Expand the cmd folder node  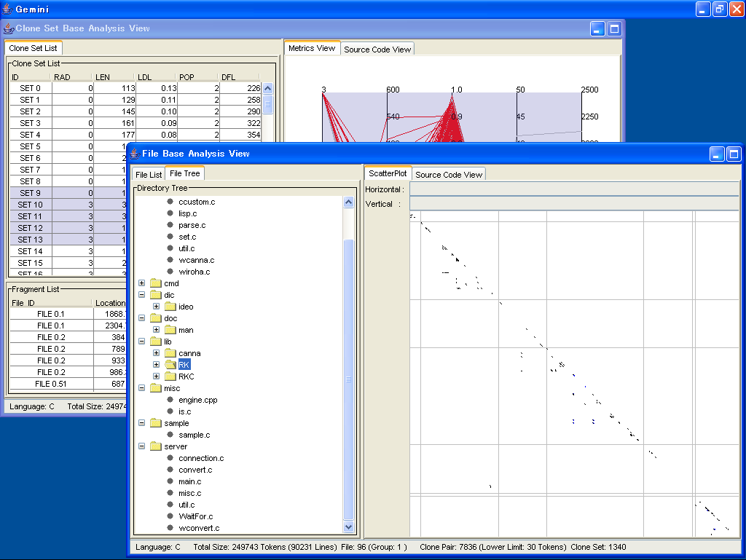[x=141, y=283]
